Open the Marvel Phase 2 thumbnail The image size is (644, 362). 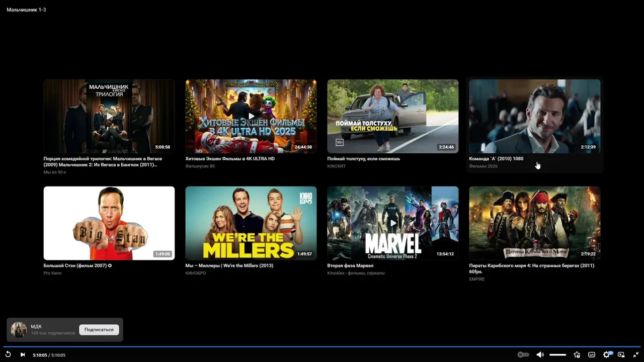point(393,223)
